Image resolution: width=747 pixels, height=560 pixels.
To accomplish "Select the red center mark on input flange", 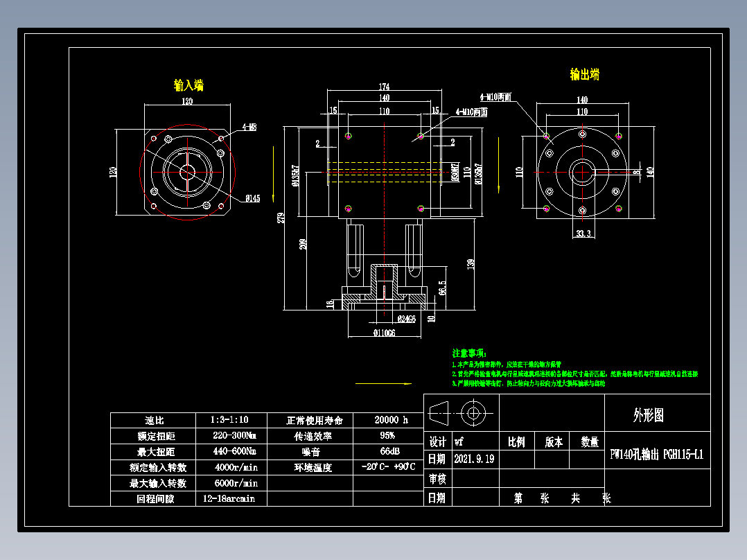I will tap(188, 172).
